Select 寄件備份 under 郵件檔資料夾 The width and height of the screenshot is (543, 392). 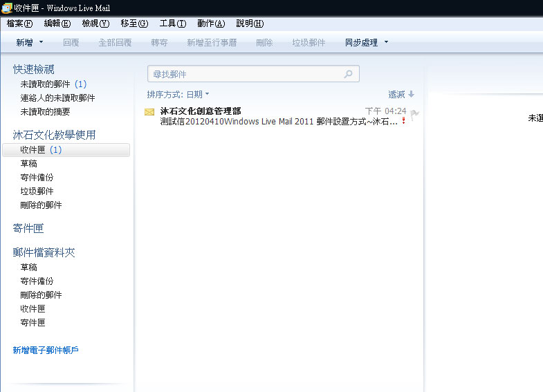[x=37, y=281]
